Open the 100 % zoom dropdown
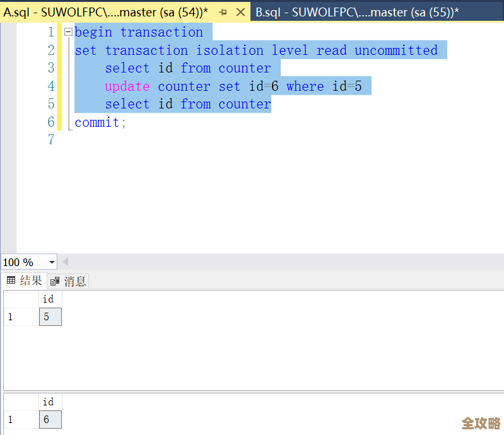Viewport: 504px width, 435px height. pos(52,262)
